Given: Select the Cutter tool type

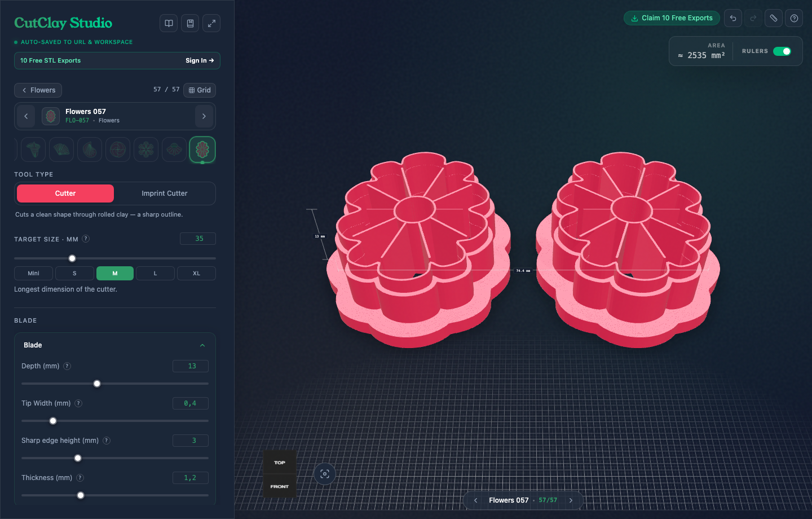Looking at the screenshot, I should (x=65, y=193).
